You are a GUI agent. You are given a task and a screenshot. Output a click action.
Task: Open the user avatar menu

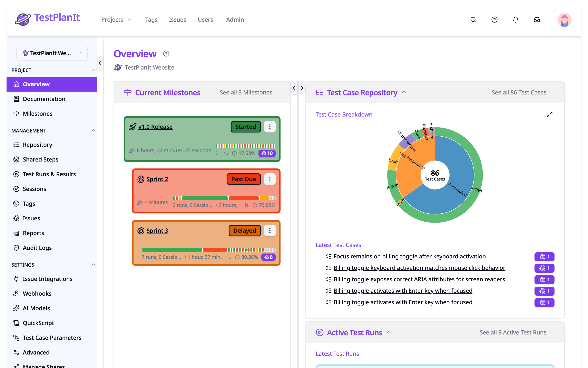click(564, 20)
